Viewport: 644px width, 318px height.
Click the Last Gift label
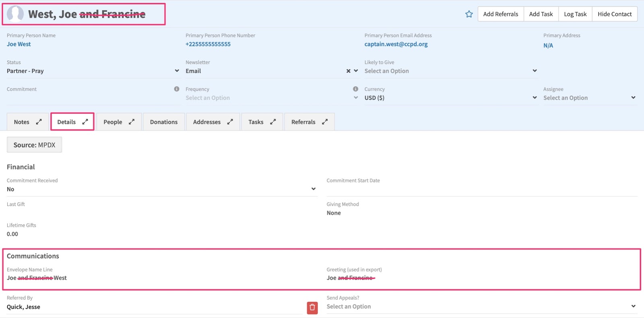(x=16, y=204)
